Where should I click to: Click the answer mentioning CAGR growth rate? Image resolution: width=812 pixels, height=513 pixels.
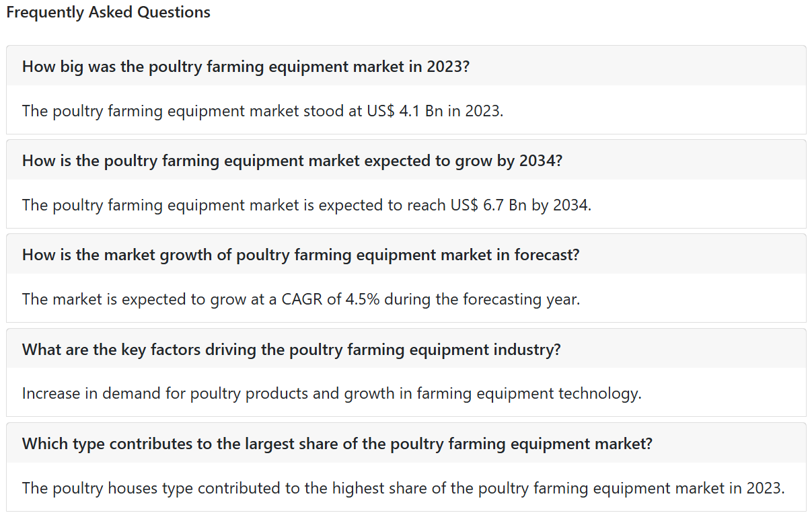point(300,299)
